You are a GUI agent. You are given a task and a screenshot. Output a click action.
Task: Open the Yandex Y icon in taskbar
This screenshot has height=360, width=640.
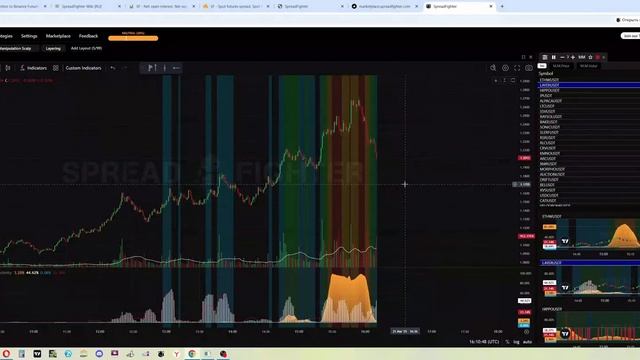coord(176,354)
